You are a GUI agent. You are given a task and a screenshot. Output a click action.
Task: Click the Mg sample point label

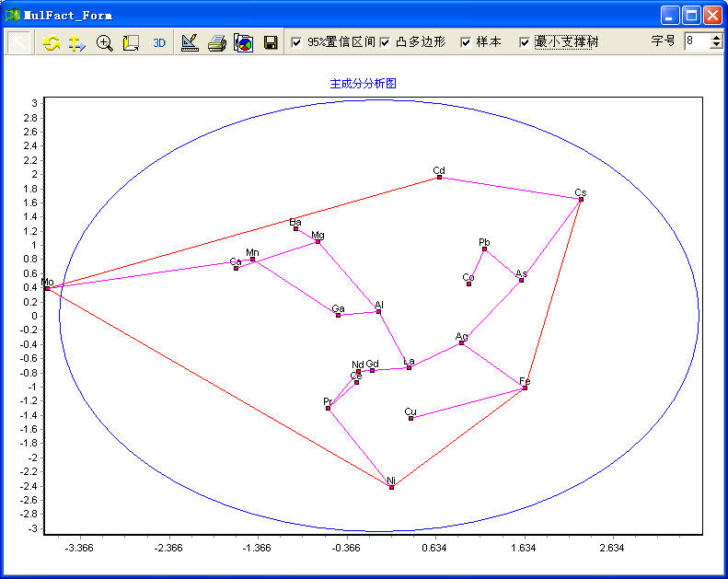318,235
